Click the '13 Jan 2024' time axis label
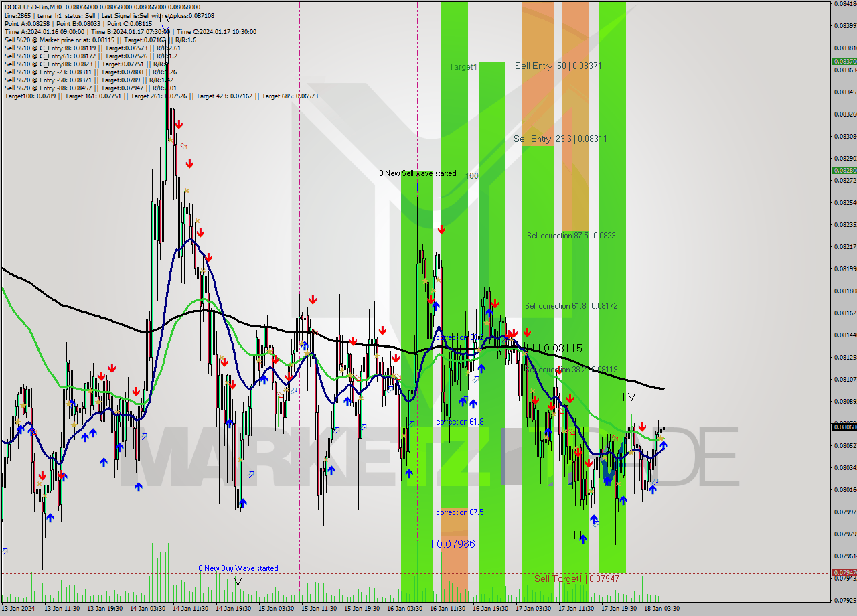 19,609
